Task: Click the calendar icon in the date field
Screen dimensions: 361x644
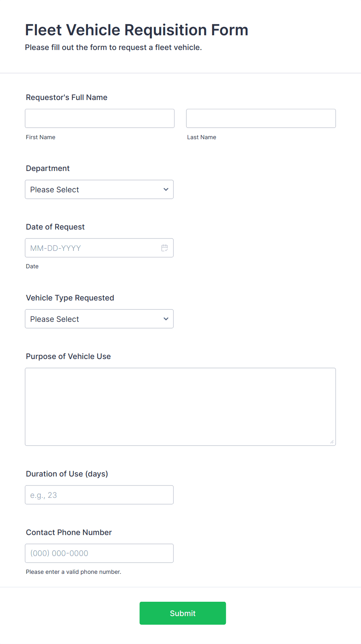Action: click(165, 248)
